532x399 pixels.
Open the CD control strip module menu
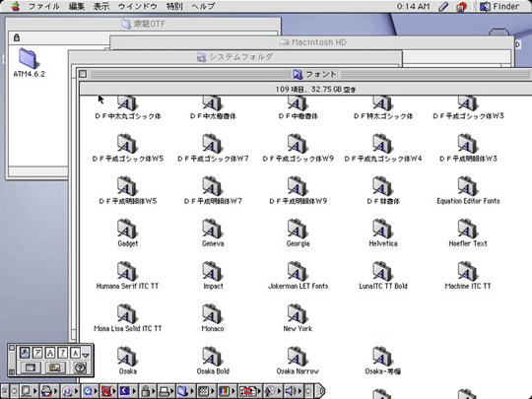(273, 391)
